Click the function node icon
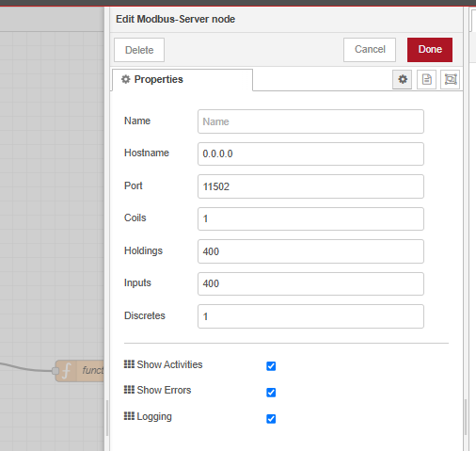Screen dimensions: 476x451 coord(67,371)
